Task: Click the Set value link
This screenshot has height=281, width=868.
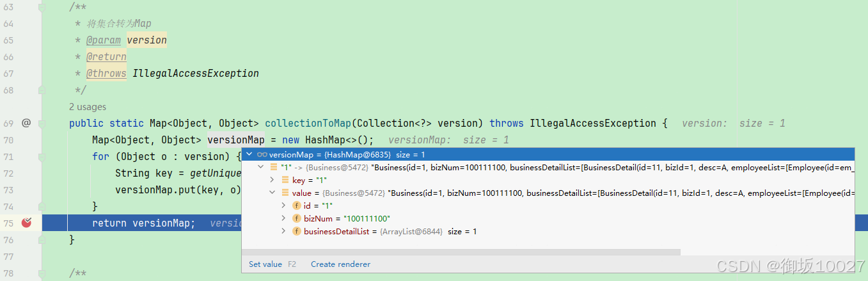Action: (x=265, y=264)
